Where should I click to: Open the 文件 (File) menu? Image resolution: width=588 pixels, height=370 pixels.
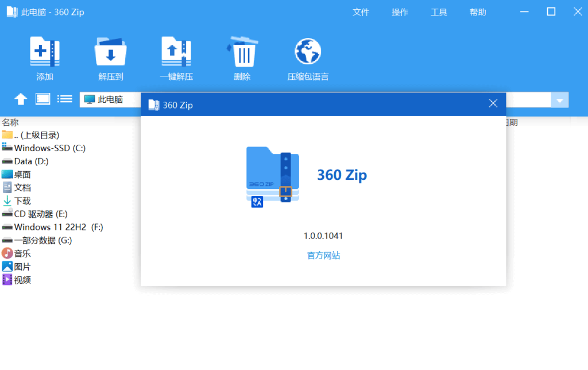pos(361,11)
